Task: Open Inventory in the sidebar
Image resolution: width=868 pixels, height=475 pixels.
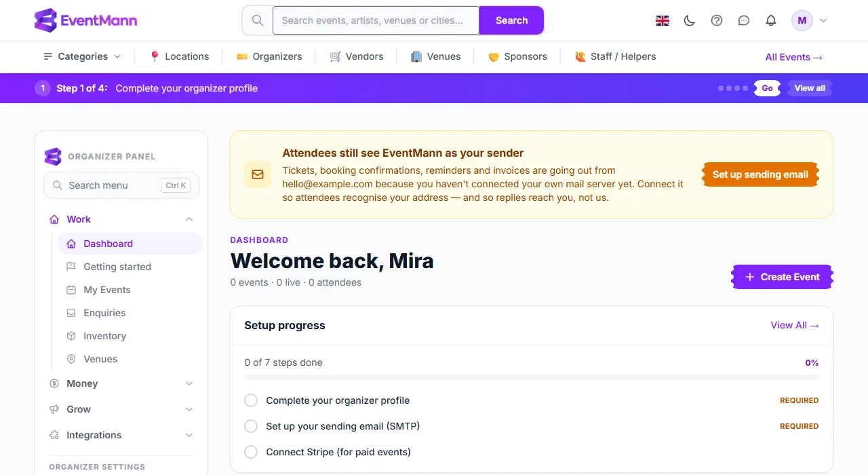Action: coord(130,336)
